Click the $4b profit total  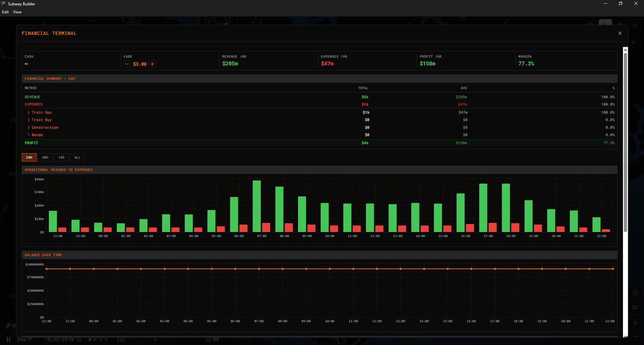coord(365,143)
